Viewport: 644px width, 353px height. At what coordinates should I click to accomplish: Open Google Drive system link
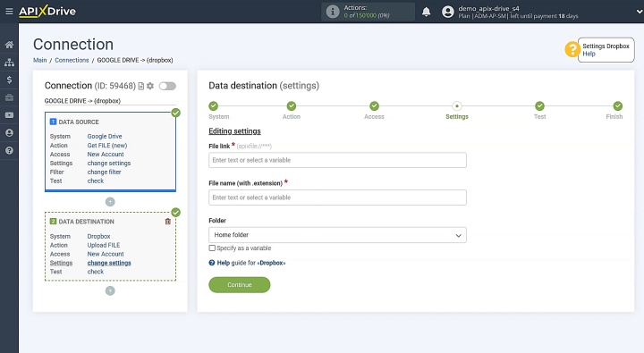105,136
